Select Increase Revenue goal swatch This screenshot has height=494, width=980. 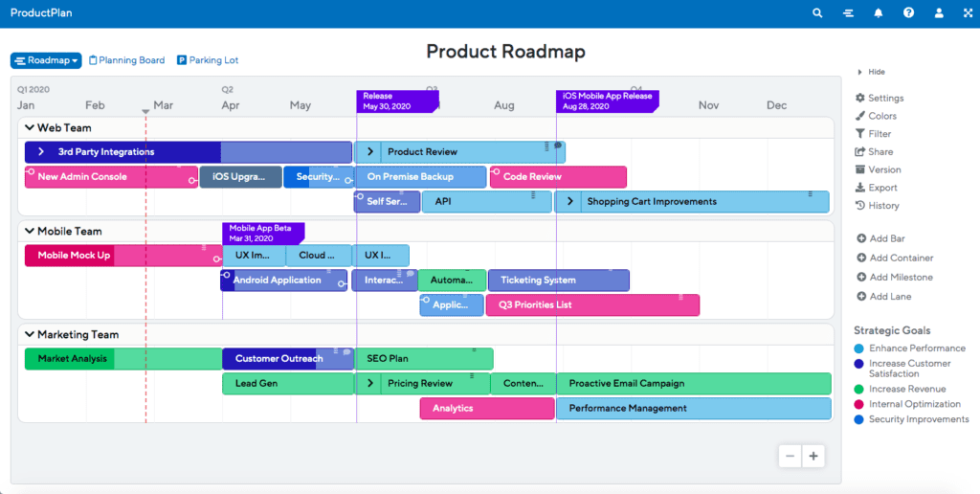point(858,389)
